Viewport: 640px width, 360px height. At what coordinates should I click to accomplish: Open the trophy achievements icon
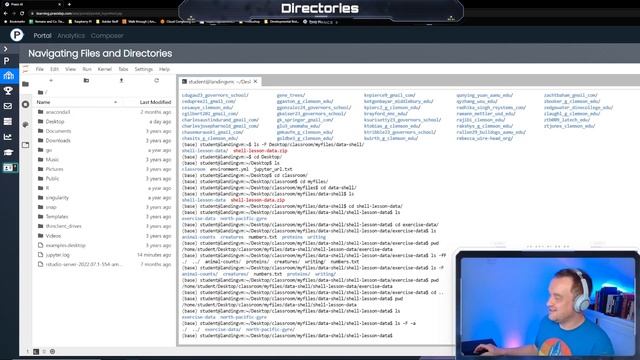point(8,91)
